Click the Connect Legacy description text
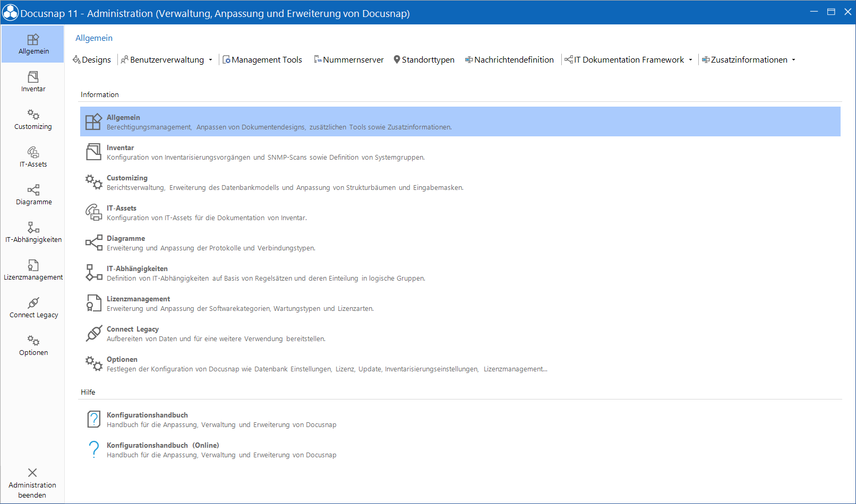Image resolution: width=856 pixels, height=504 pixels. click(x=216, y=339)
